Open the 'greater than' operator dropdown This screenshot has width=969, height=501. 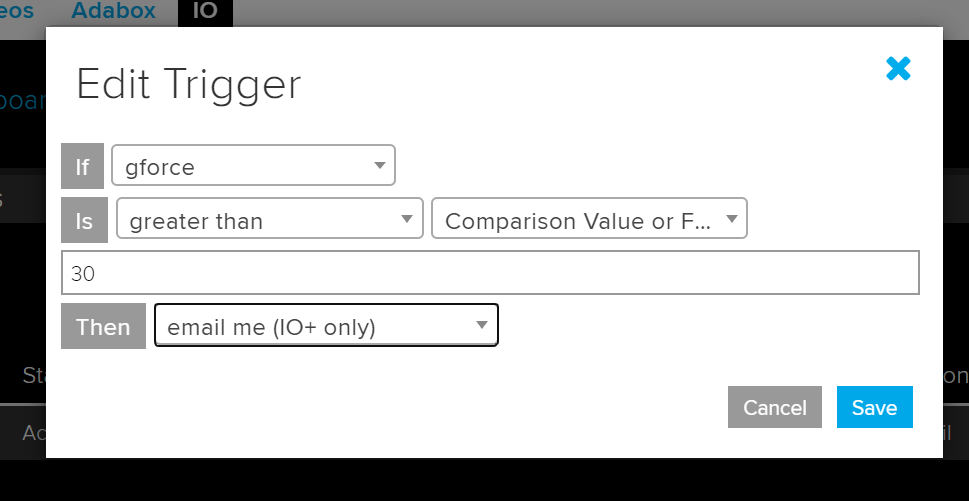[269, 220]
